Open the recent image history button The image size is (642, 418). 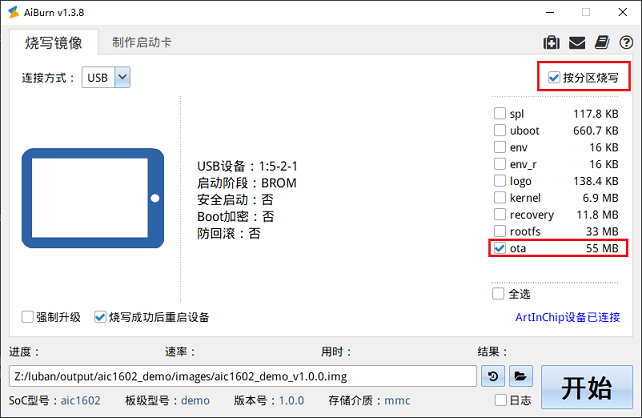click(x=493, y=376)
